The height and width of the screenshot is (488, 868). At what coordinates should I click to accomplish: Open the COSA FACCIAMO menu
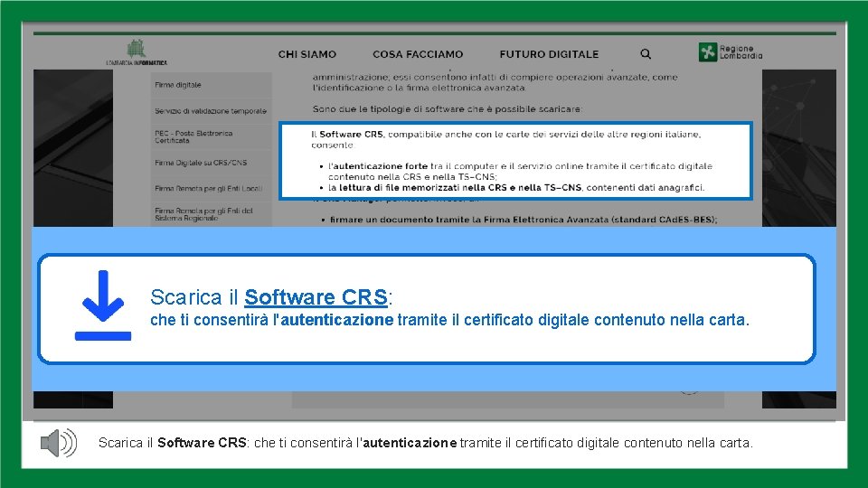click(x=418, y=54)
